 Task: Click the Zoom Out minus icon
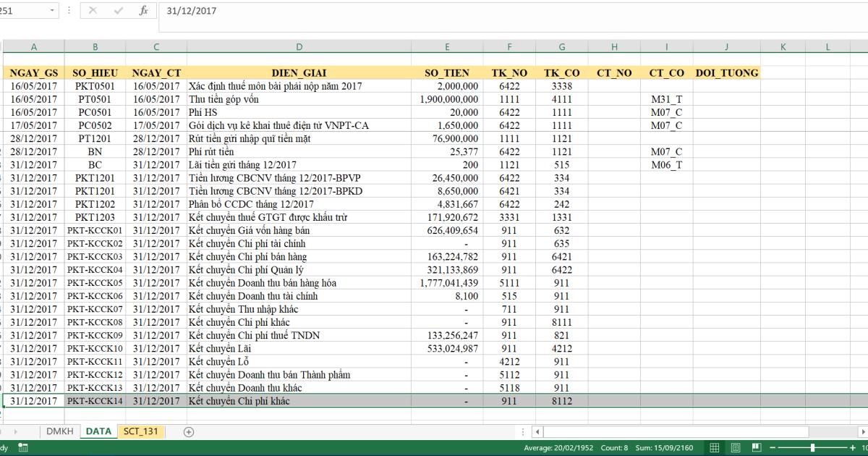[x=773, y=447]
